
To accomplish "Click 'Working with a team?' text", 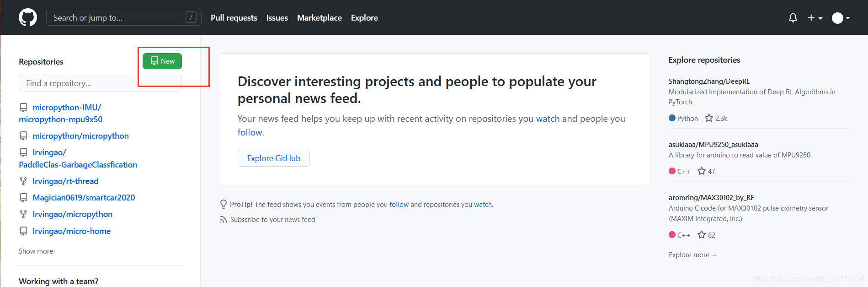I will 59,282.
